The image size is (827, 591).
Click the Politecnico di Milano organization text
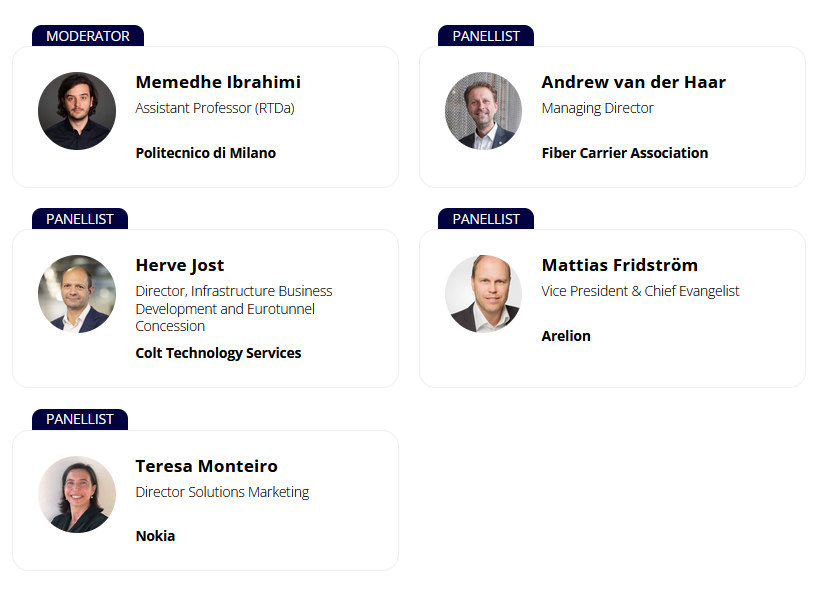coord(205,153)
